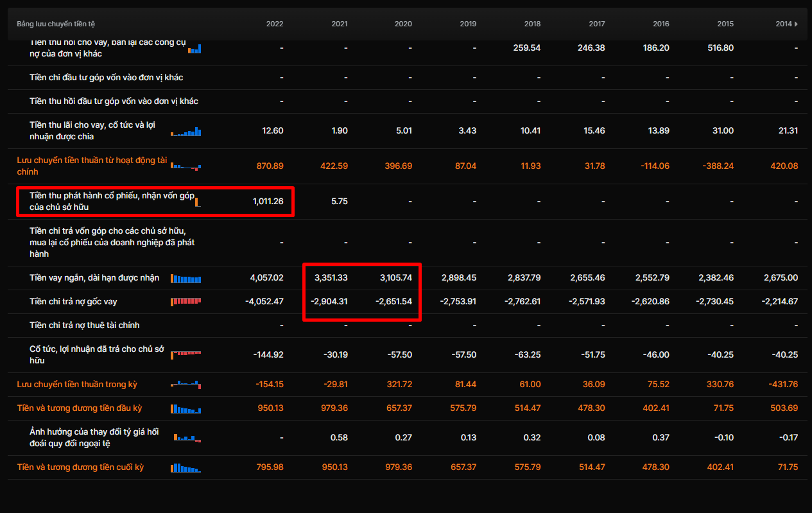Click the value 795.98 under 2022
Screen dimensions: 812x513
pyautogui.click(x=270, y=467)
